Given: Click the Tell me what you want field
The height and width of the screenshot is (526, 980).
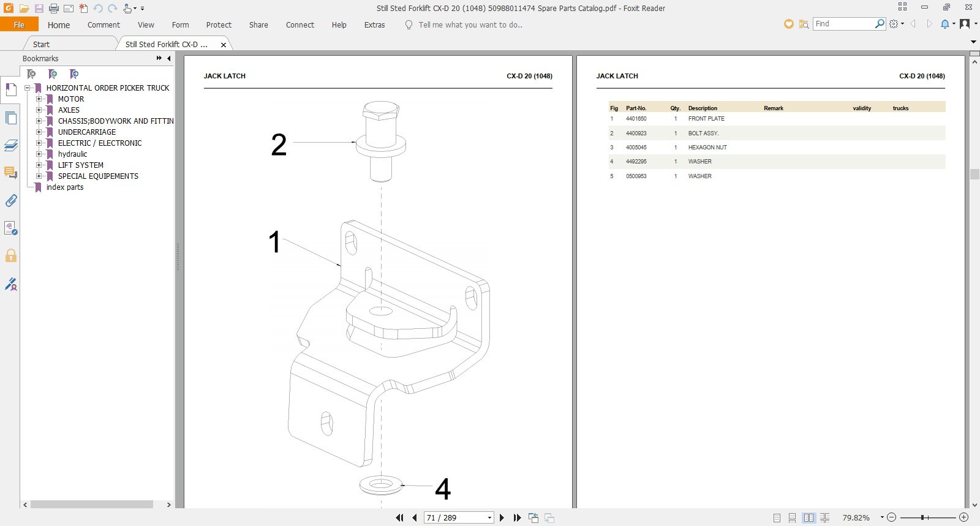Looking at the screenshot, I should (x=470, y=24).
